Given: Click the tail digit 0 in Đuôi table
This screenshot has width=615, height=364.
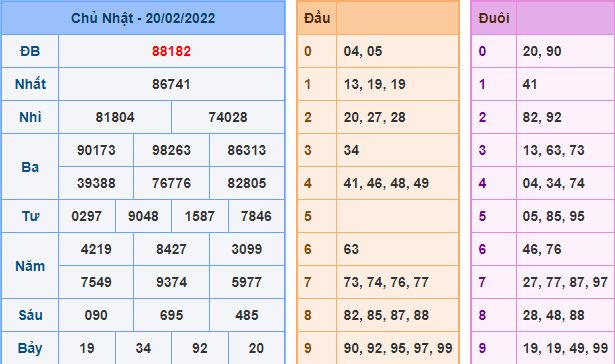Looking at the screenshot, I should [x=482, y=51].
